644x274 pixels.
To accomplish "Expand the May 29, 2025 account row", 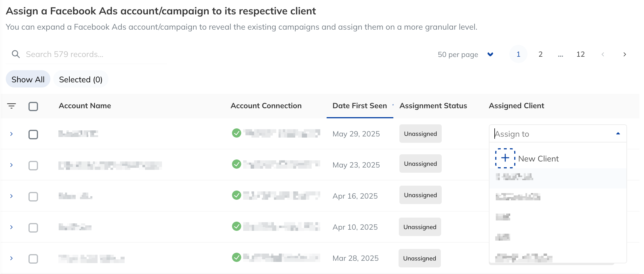I will [x=12, y=134].
